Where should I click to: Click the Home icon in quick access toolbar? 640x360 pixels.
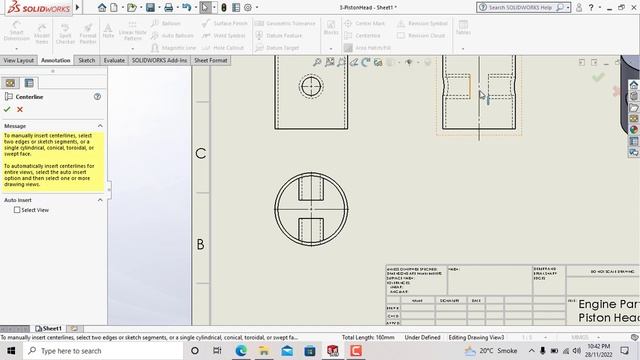click(102, 7)
